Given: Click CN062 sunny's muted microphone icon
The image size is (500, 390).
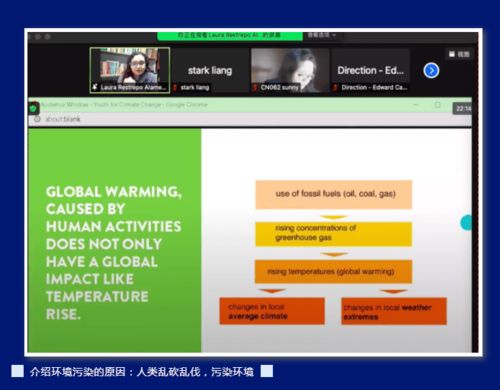Looking at the screenshot, I should [255, 88].
